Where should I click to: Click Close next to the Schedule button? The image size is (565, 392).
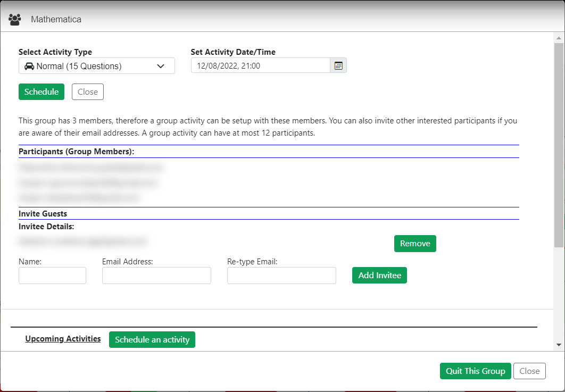pyautogui.click(x=88, y=92)
